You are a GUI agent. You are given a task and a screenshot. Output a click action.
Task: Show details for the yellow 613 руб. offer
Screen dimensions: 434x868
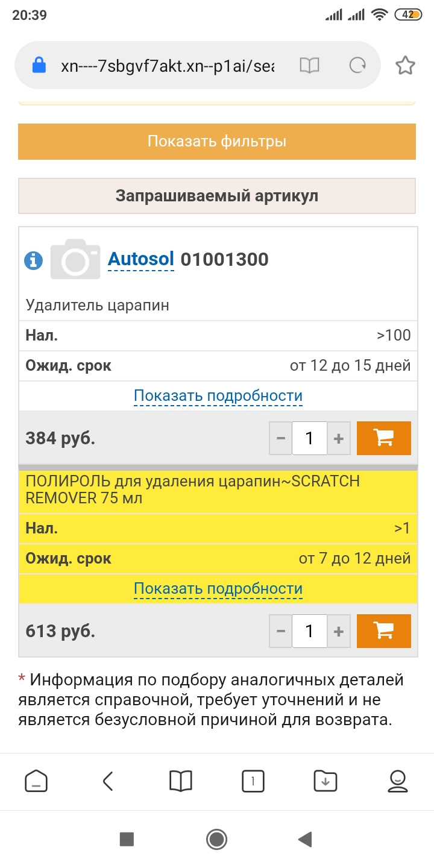pyautogui.click(x=218, y=589)
